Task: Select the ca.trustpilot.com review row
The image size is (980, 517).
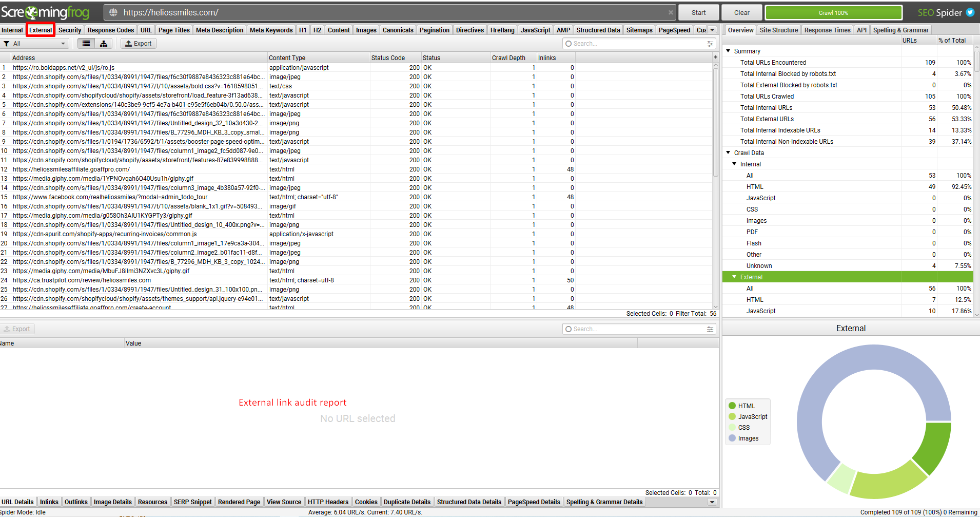Action: (356, 280)
